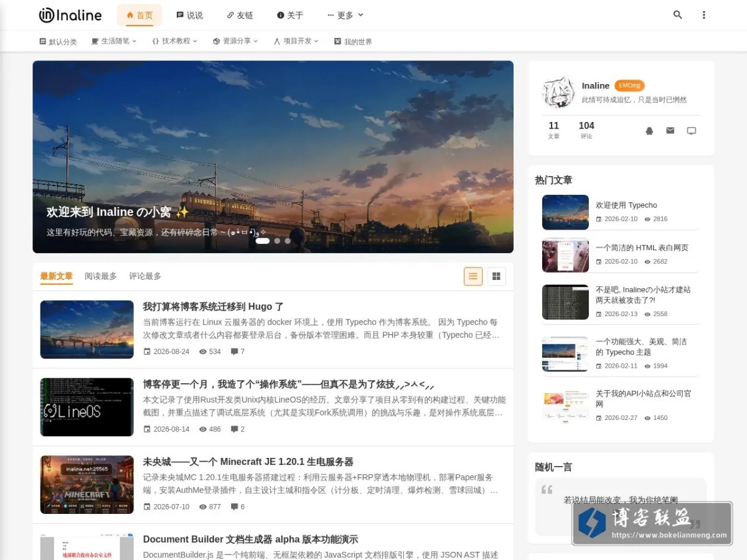Expand the 生活随笔 category dropdown
Image resolution: width=747 pixels, height=560 pixels.
(x=114, y=41)
